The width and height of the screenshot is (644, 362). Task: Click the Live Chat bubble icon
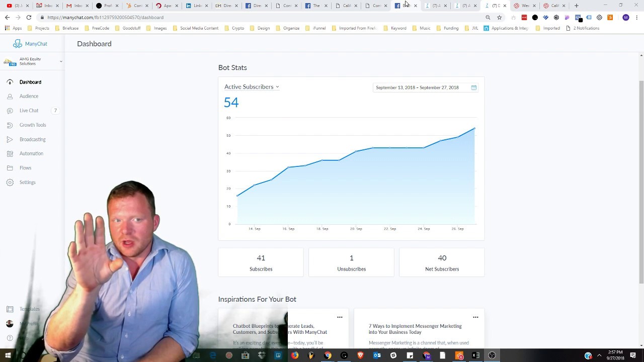(x=10, y=111)
